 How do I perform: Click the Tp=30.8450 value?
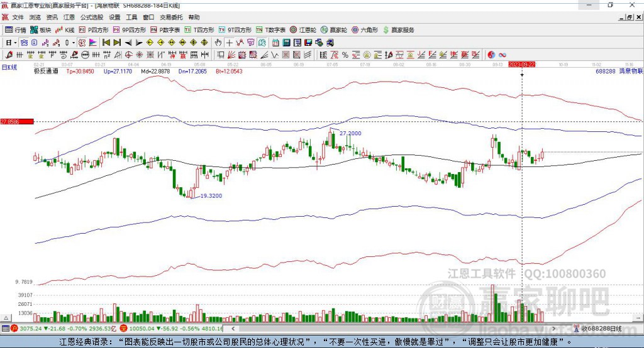[x=80, y=71]
